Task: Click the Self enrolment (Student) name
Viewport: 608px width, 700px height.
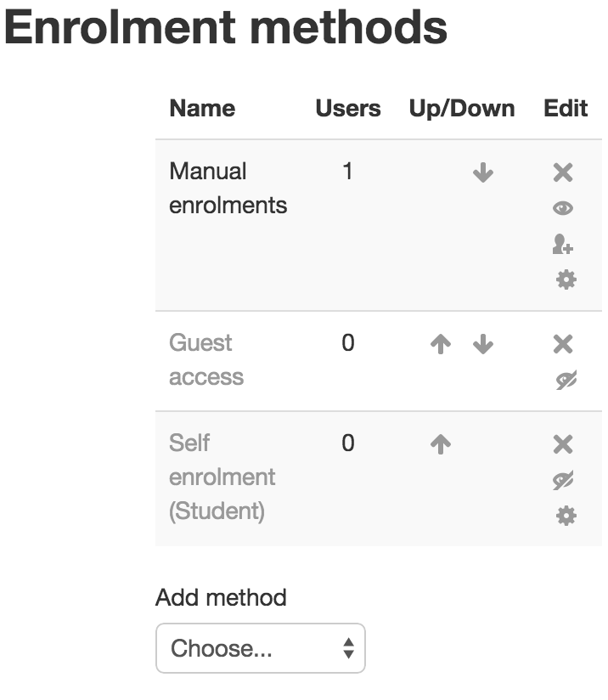Action: (222, 477)
